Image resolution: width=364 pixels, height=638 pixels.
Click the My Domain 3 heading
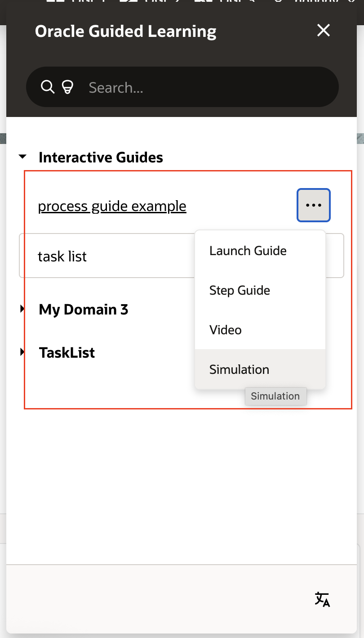click(84, 310)
